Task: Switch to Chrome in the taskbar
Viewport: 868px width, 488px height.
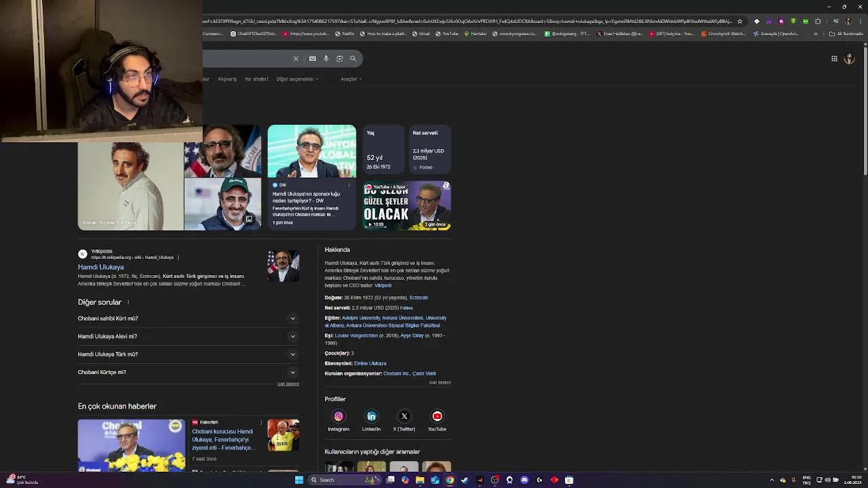Action: 450,480
